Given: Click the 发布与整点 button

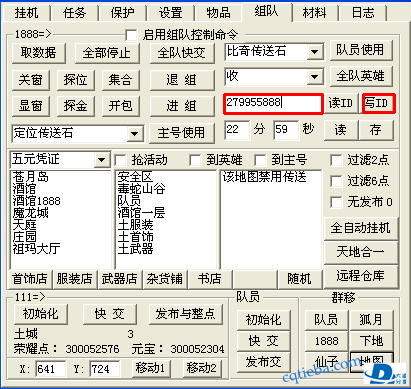Looking at the screenshot, I should [x=185, y=314].
